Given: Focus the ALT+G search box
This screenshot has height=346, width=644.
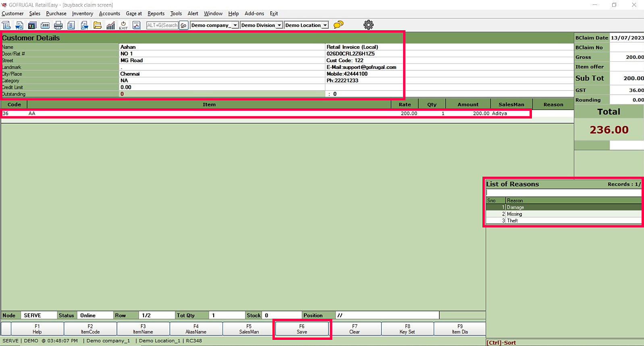Looking at the screenshot, I should click(162, 25).
